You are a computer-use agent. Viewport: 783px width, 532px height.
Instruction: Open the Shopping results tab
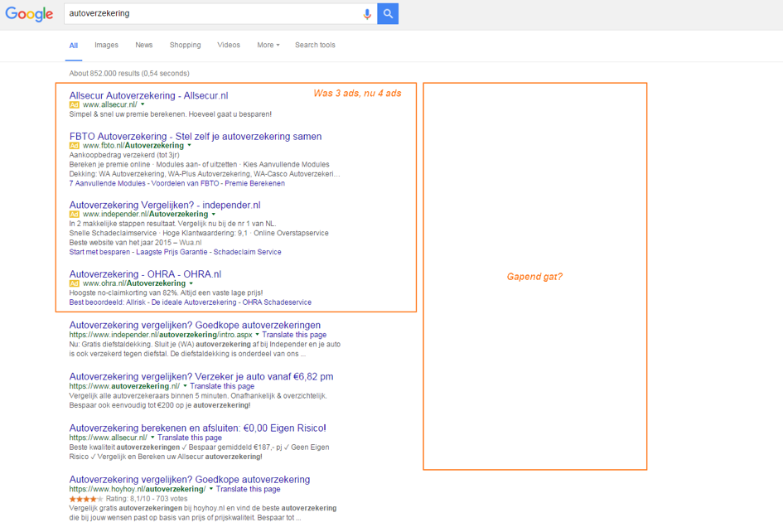click(186, 45)
